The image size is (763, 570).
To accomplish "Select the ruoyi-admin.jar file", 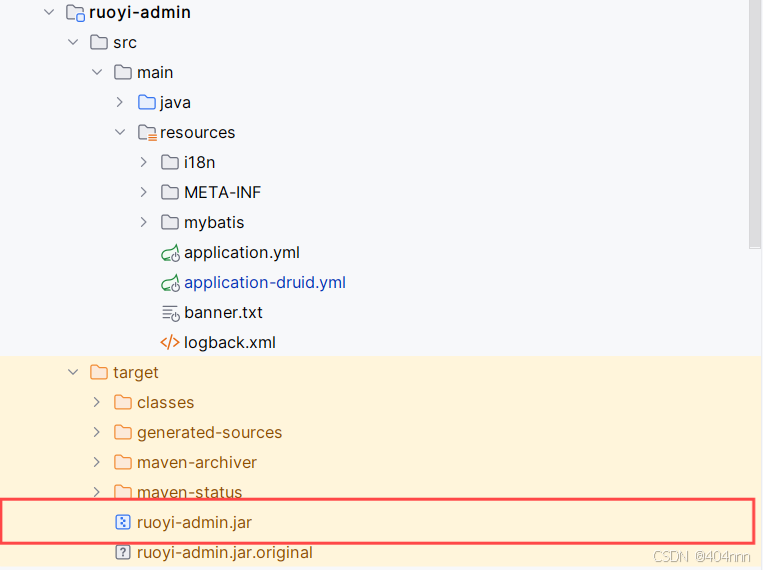I will coord(194,522).
